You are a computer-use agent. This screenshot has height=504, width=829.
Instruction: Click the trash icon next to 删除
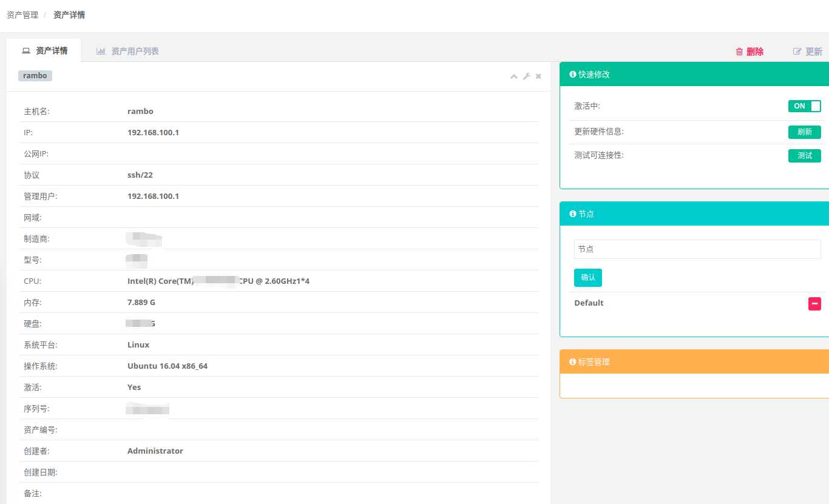click(739, 52)
